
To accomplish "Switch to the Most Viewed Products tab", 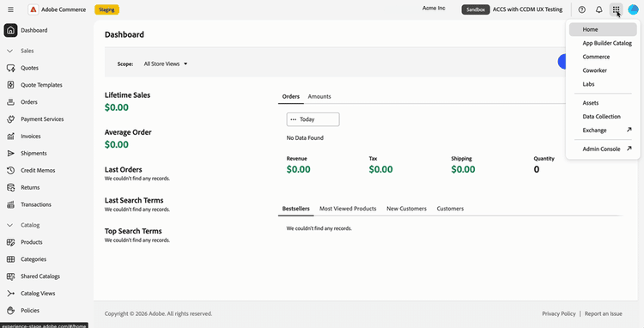I will pos(348,209).
